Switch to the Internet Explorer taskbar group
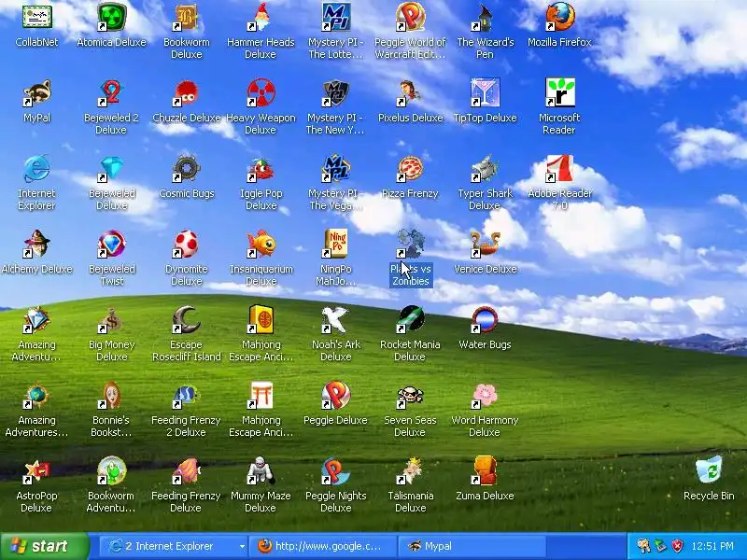 click(x=175, y=546)
